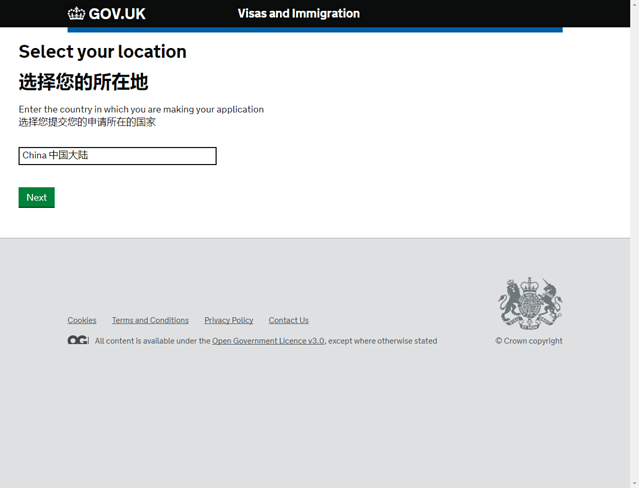
Task: Click the Chinese instruction text below the heading
Action: (87, 122)
